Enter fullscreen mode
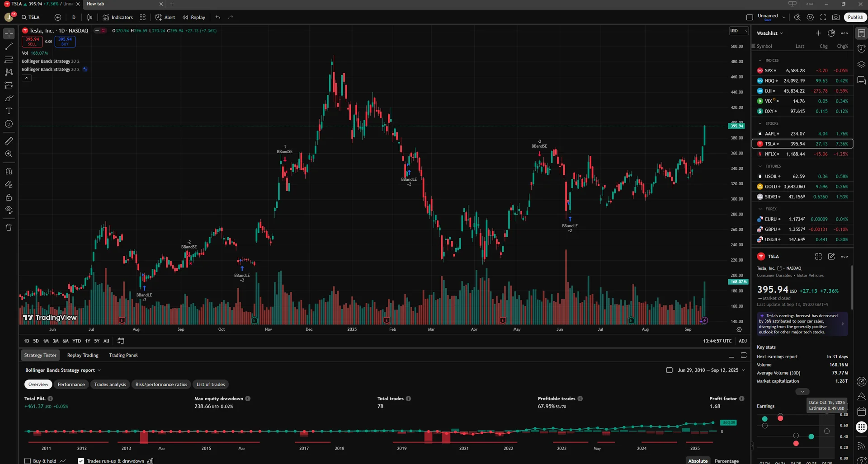Viewport: 868px width, 464px height. [823, 17]
